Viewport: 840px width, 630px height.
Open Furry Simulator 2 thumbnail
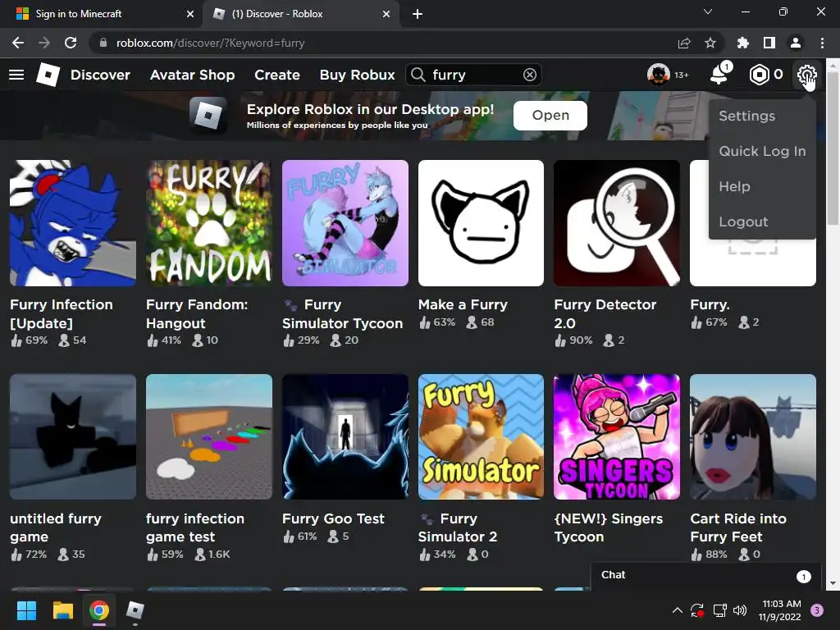pos(481,436)
